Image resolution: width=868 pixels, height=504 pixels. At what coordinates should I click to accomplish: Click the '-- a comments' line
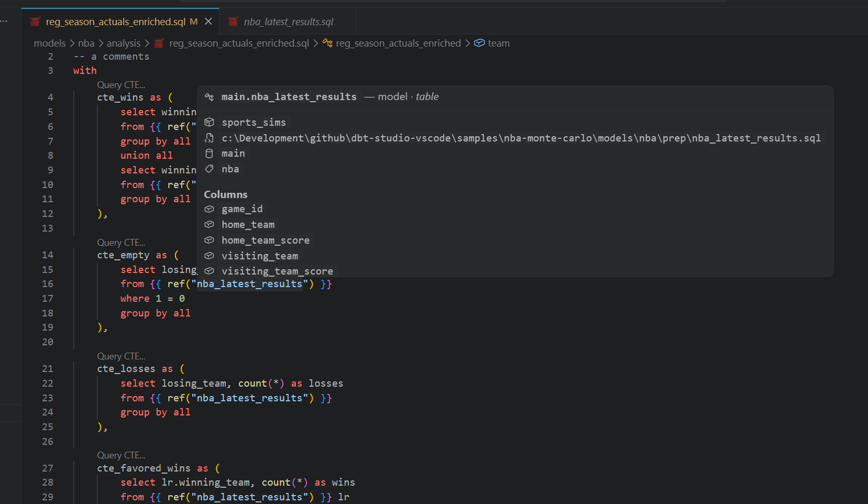coord(112,57)
